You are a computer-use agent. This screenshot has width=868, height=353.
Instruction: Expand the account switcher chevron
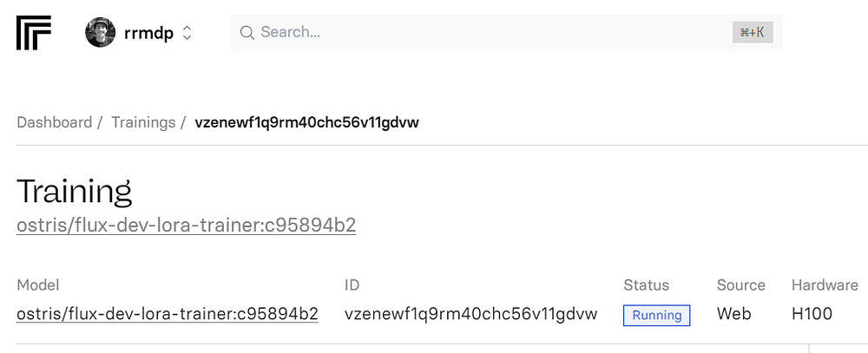pyautogui.click(x=187, y=33)
